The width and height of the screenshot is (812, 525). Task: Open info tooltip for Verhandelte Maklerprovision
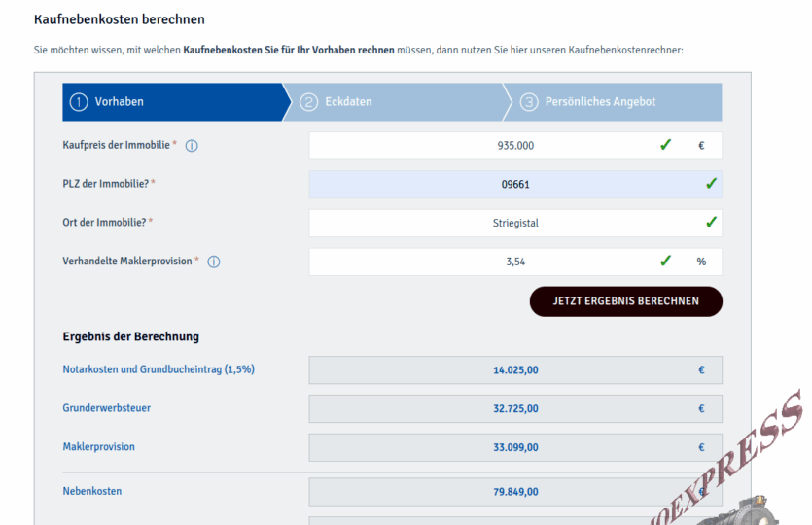[214, 262]
